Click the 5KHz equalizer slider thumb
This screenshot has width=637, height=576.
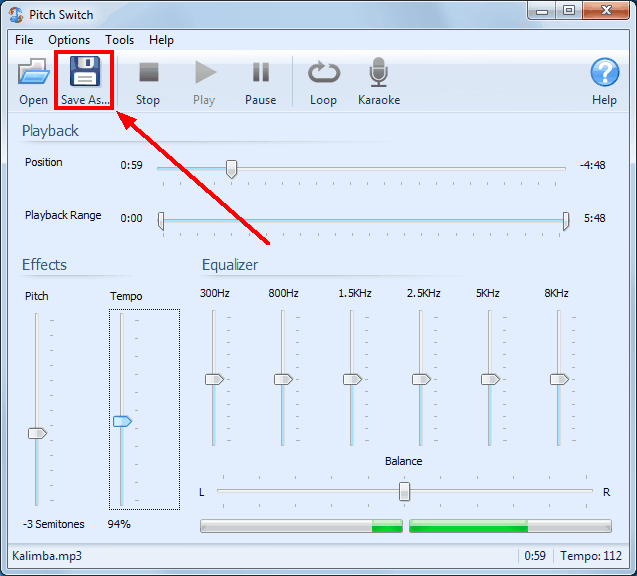click(x=490, y=379)
